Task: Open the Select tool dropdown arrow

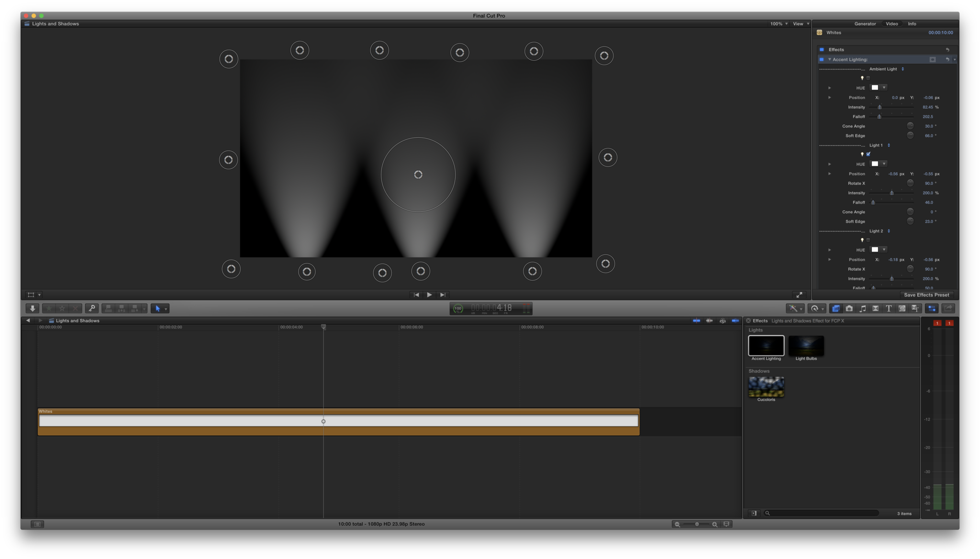Action: click(166, 309)
